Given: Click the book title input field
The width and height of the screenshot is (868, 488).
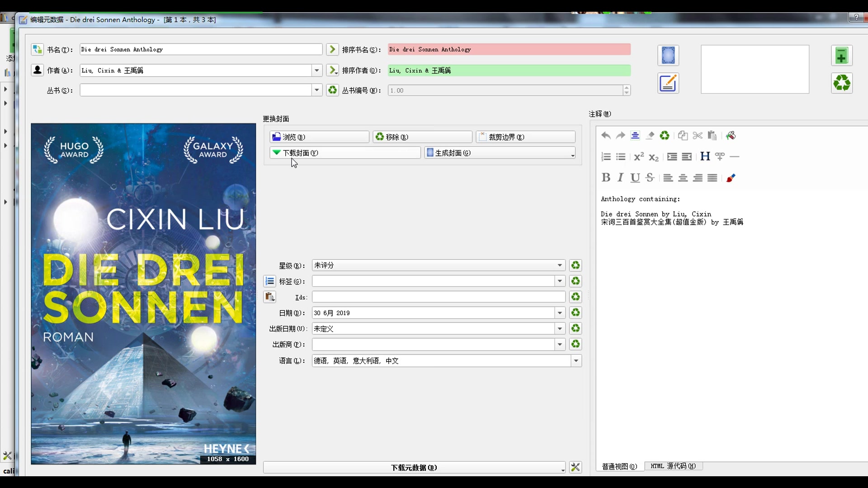Looking at the screenshot, I should [x=201, y=49].
